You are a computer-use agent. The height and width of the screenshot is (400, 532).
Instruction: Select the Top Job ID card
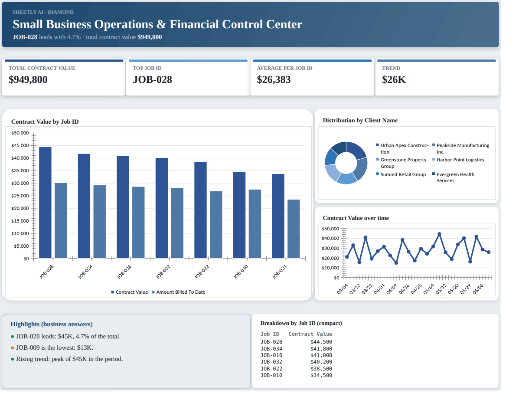(x=187, y=77)
